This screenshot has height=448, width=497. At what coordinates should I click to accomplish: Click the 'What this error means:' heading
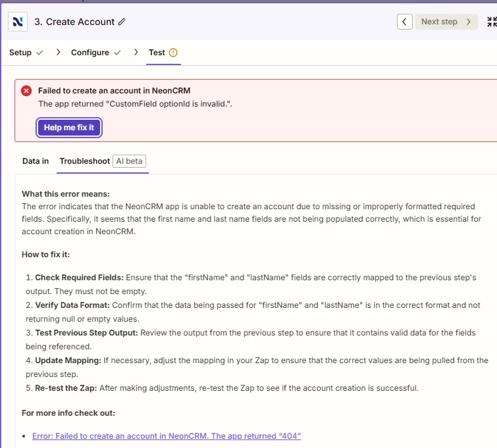tap(66, 194)
